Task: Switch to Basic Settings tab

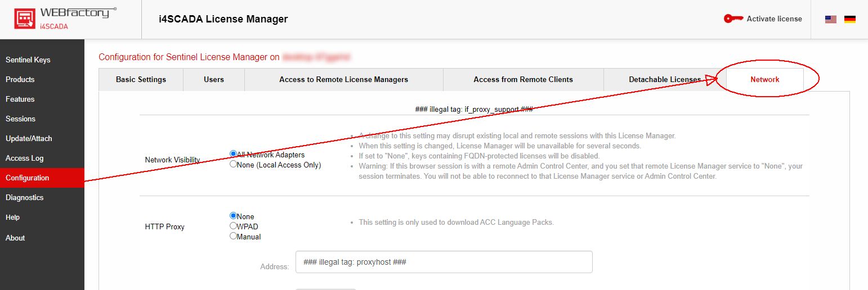Action: click(141, 79)
